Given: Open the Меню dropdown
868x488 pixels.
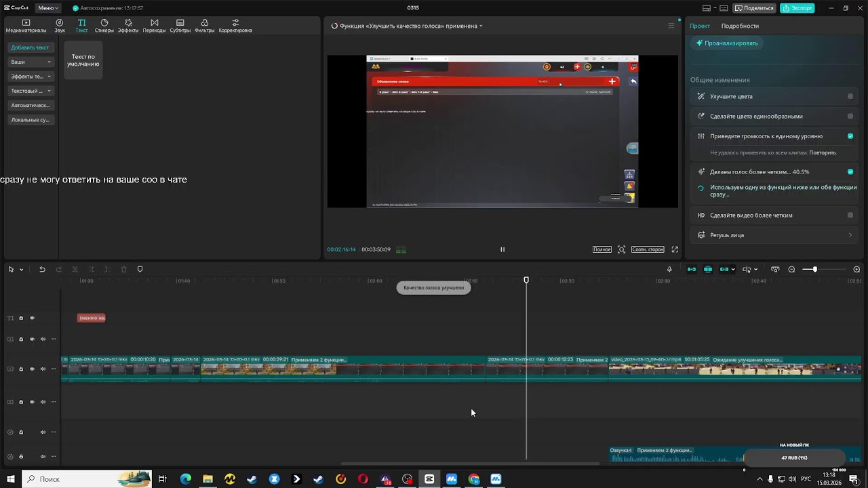Looking at the screenshot, I should (x=48, y=8).
